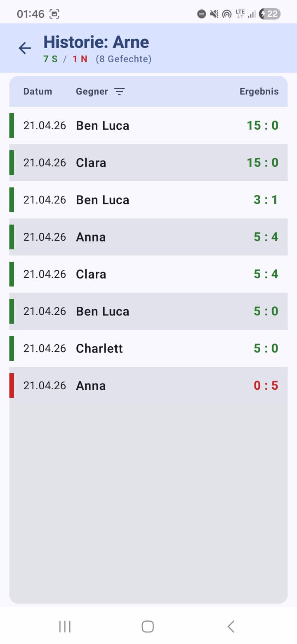Open the Ben Luca 3 : 1 bout
The image size is (297, 644).
point(148,200)
